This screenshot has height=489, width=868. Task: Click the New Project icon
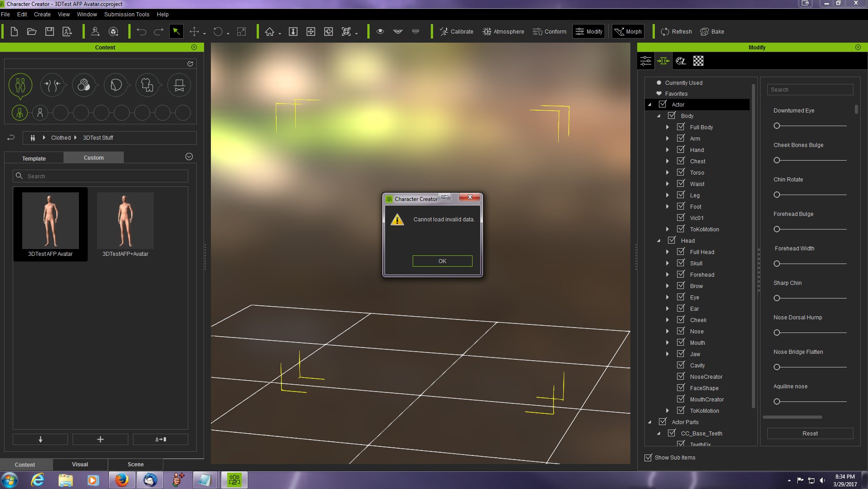(x=14, y=31)
